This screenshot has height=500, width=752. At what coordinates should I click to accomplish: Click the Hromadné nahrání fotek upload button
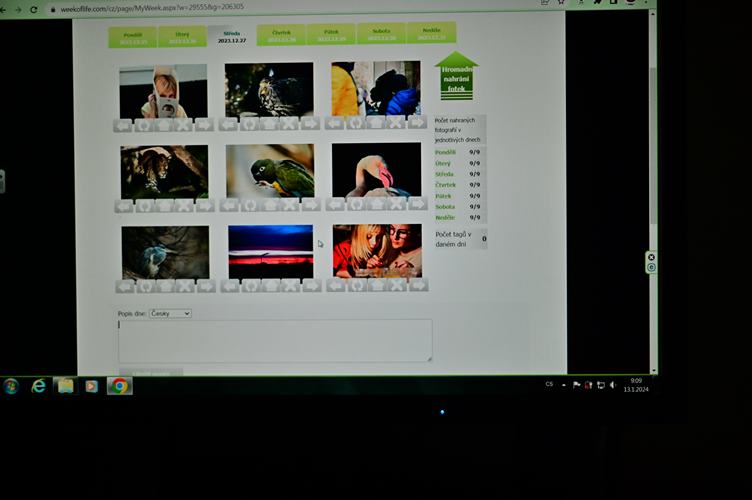tap(456, 77)
